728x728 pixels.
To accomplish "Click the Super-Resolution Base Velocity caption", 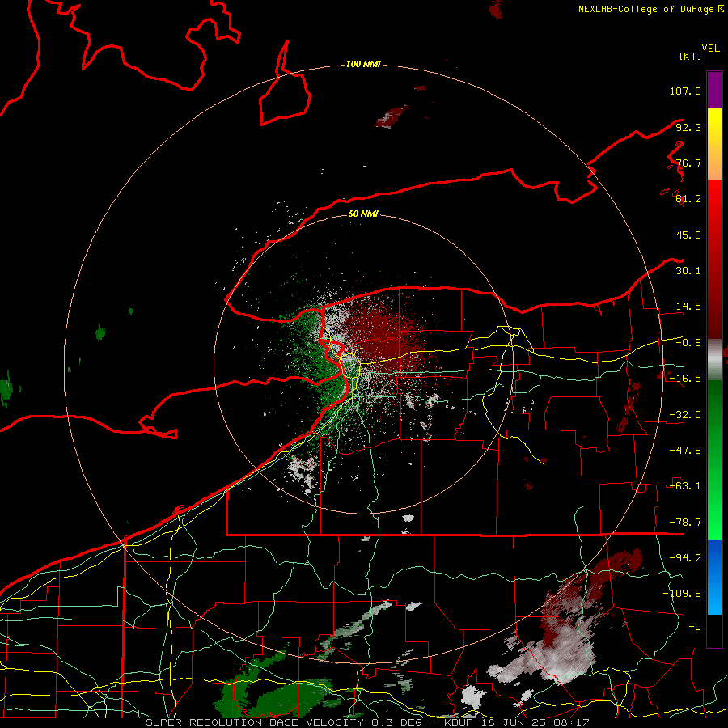I will click(x=367, y=722).
